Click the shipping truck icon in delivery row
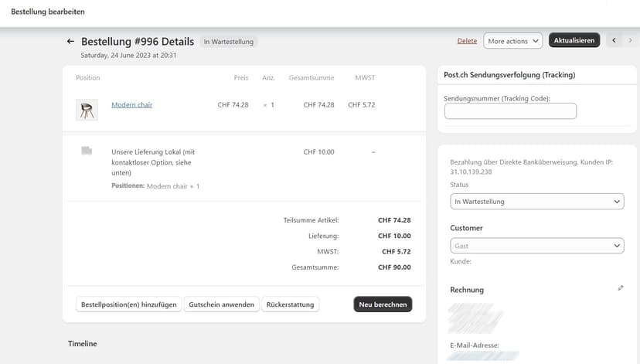The image size is (640, 364). 87,151
